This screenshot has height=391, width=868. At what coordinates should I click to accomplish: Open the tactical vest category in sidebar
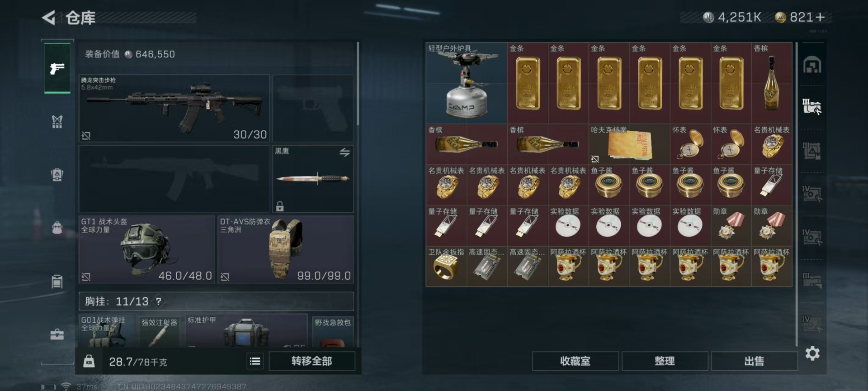[57, 122]
